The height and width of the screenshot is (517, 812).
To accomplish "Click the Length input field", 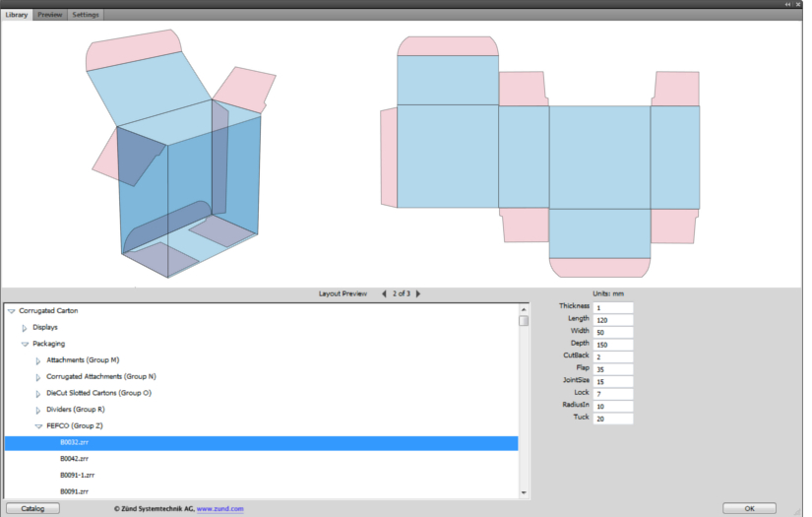I will [x=612, y=320].
